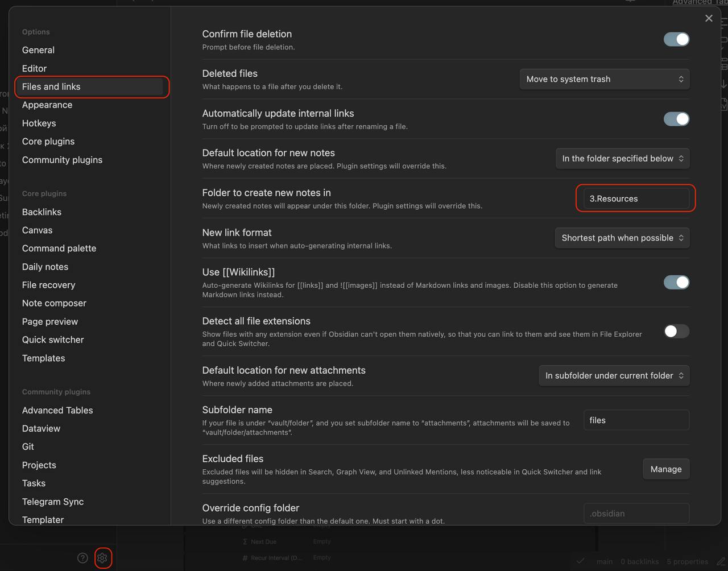728x571 pixels.
Task: Select Dataview plugin settings in sidebar
Action: click(41, 428)
